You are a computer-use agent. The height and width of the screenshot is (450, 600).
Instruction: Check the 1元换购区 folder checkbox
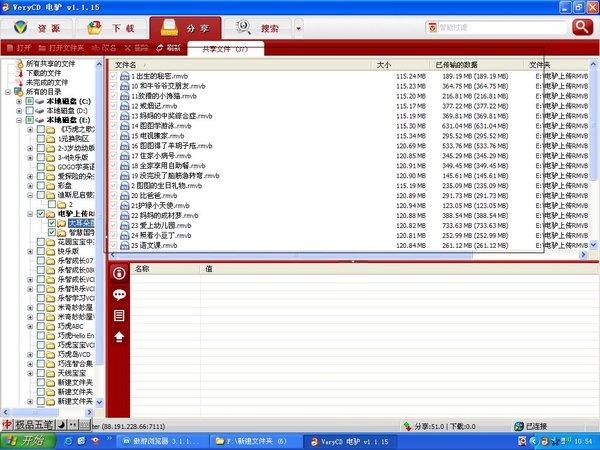[x=41, y=139]
